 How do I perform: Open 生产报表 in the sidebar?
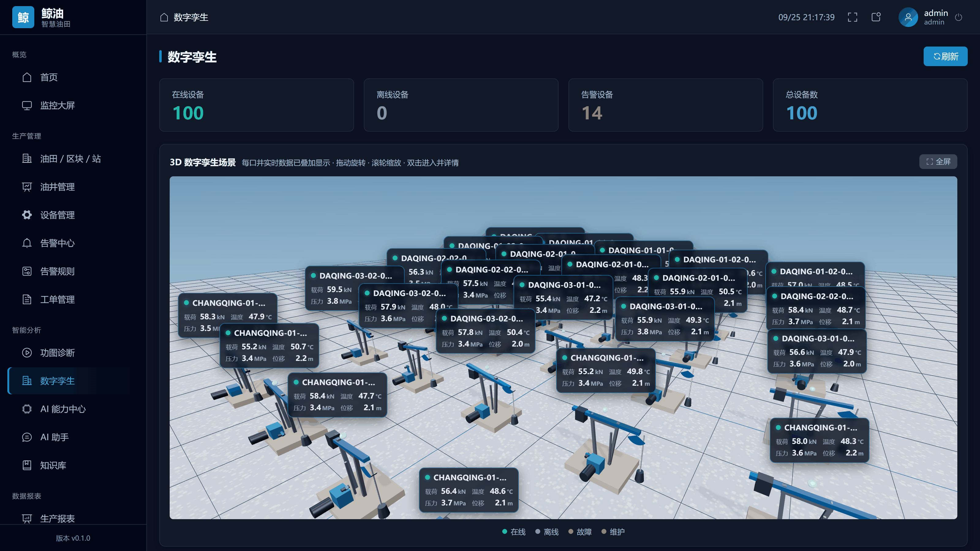(73, 518)
